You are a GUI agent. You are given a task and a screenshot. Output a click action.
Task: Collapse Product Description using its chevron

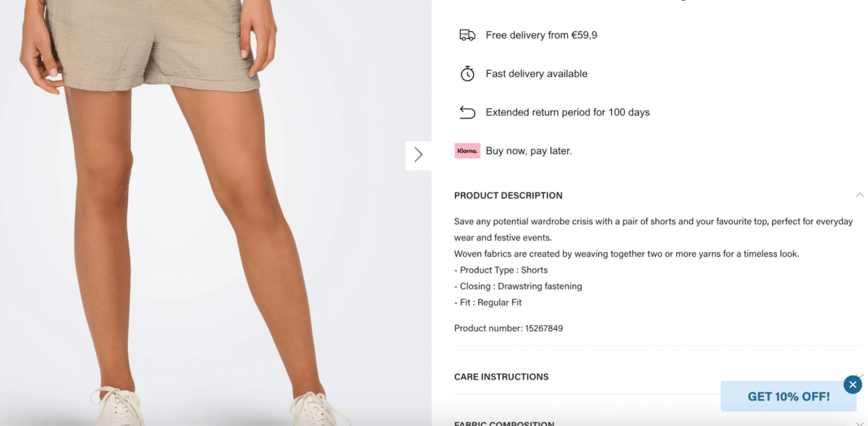pyautogui.click(x=859, y=195)
